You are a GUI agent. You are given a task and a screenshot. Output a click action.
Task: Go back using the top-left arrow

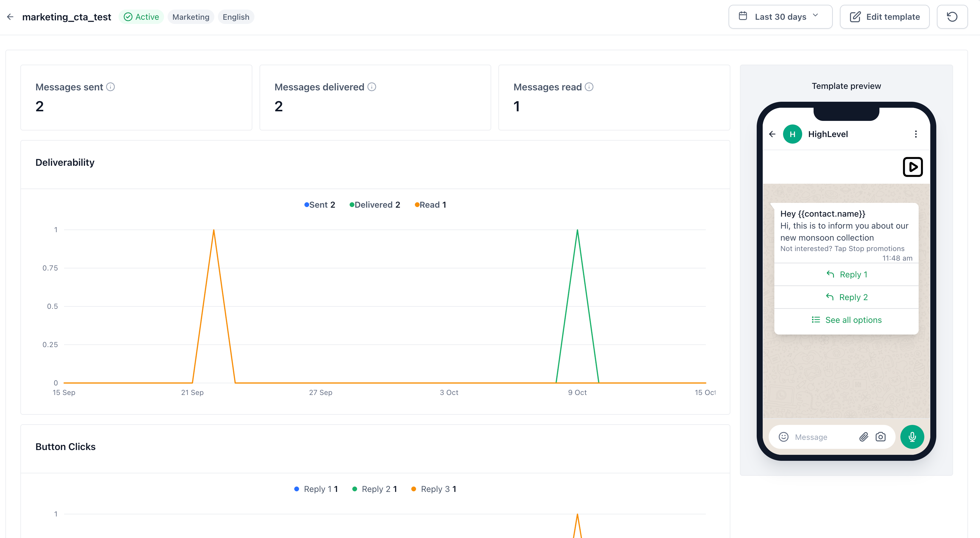click(10, 17)
